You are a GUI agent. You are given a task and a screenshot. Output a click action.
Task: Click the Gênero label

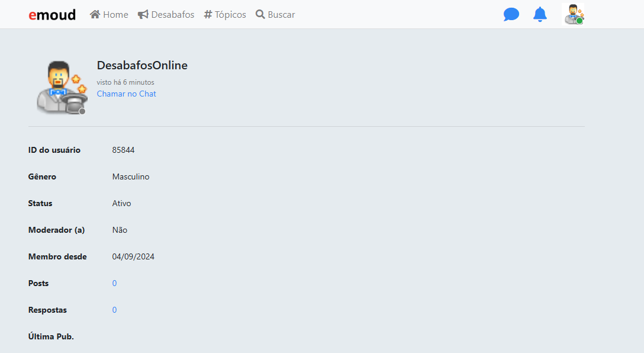(x=42, y=176)
